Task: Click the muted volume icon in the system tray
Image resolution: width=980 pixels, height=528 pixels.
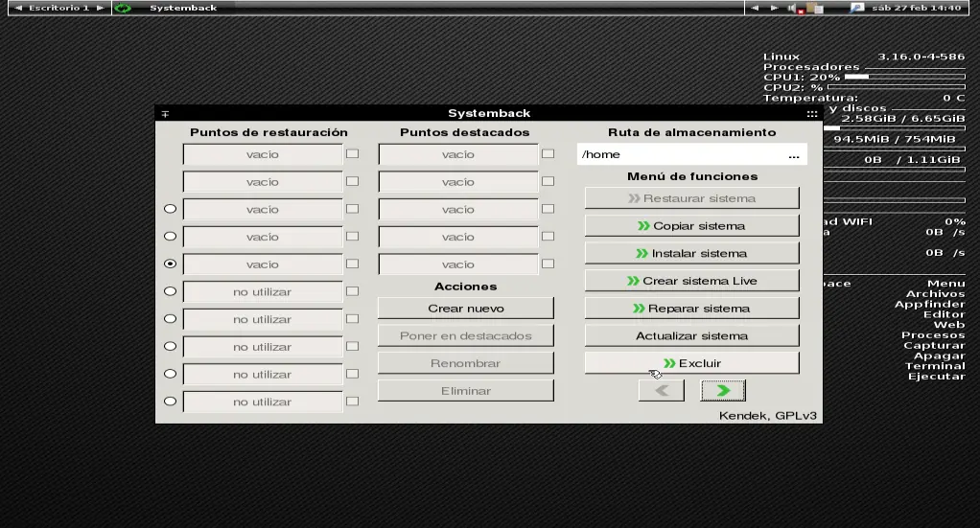Action: [795, 8]
